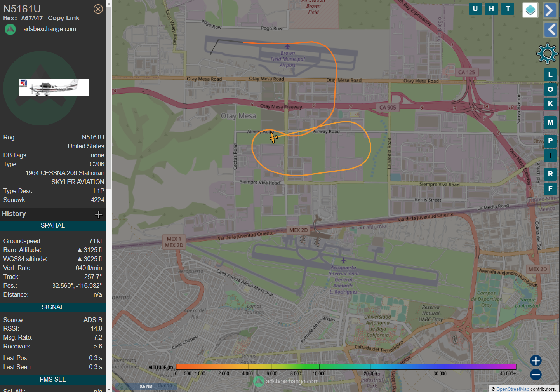Image resolution: width=560 pixels, height=392 pixels.
Task: Click the Msg. Rate value 7.2
Action: tap(98, 338)
